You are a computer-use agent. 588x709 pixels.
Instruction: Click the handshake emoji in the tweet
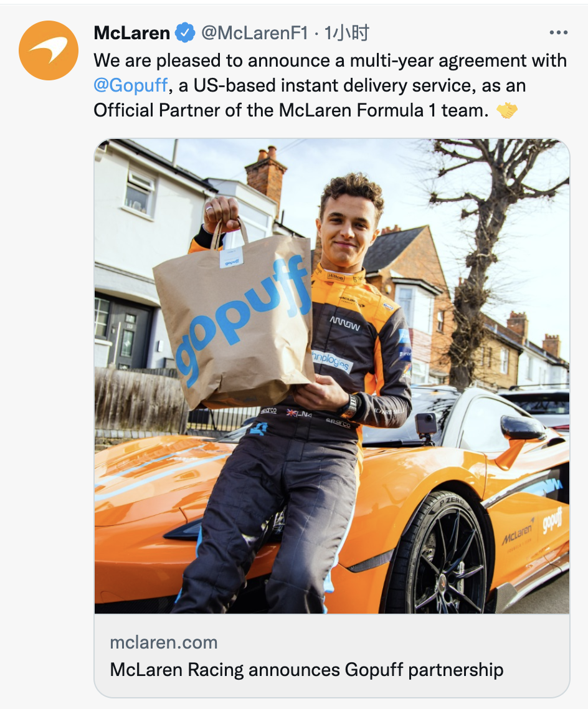(506, 110)
